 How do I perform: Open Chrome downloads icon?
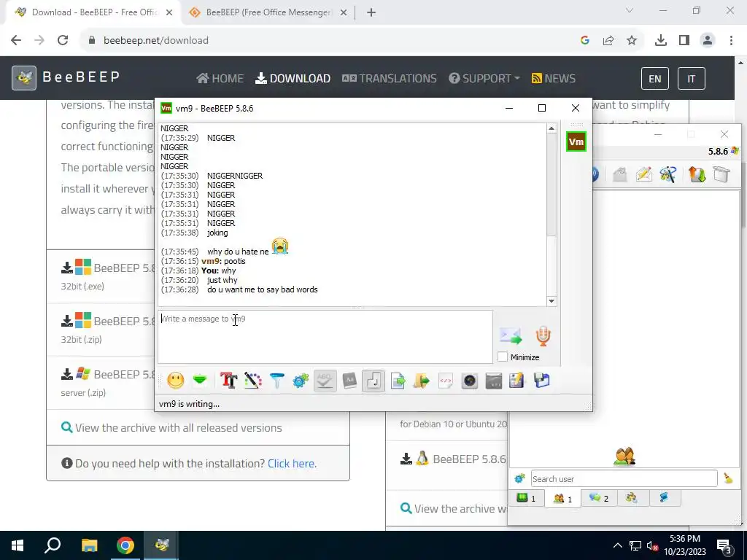point(661,41)
